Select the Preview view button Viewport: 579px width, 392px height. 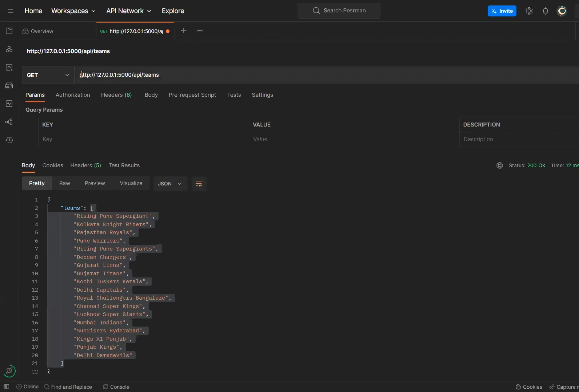[x=95, y=183]
